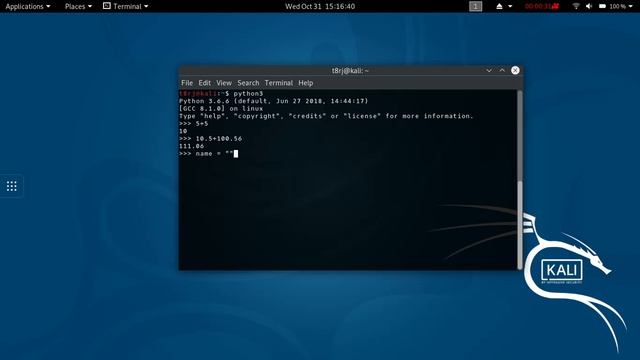Click the drop-down arrow beside eject icon
640x360 pixels.
click(510, 6)
